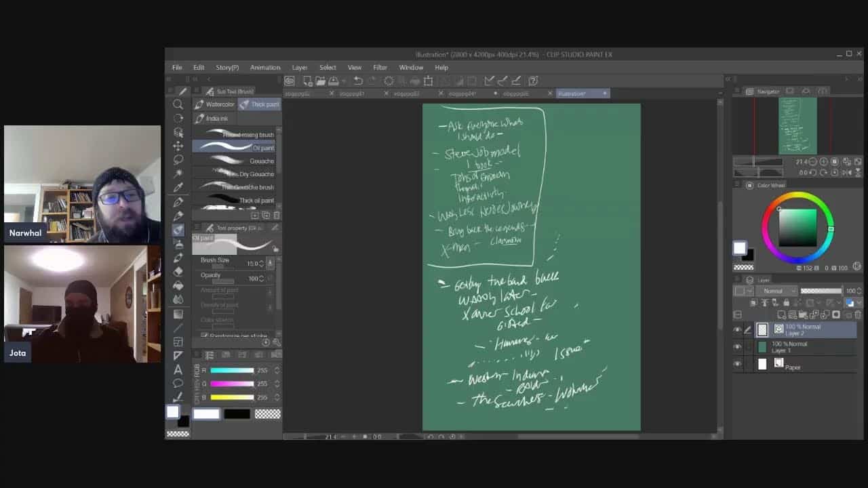Hide Layer 2 using eye icon
This screenshot has width=868, height=488.
coord(737,330)
